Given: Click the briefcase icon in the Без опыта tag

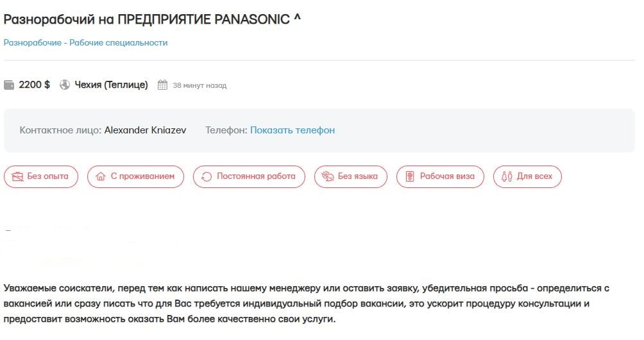Looking at the screenshot, I should coord(17,176).
